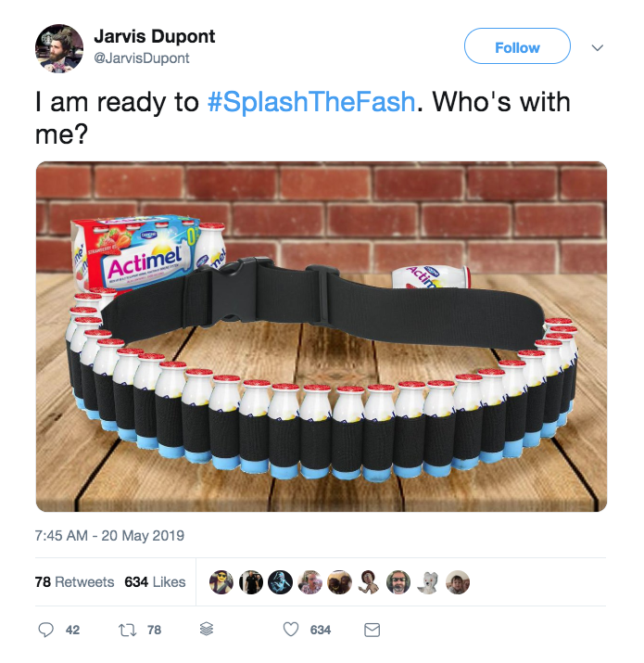Click the retweet arrows icon
Image resolution: width=644 pixels, height=663 pixels.
127,630
